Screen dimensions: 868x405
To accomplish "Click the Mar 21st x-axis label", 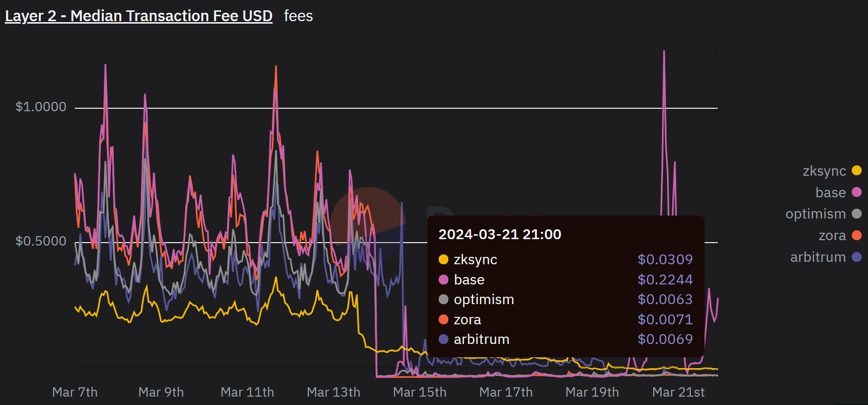I will [678, 392].
